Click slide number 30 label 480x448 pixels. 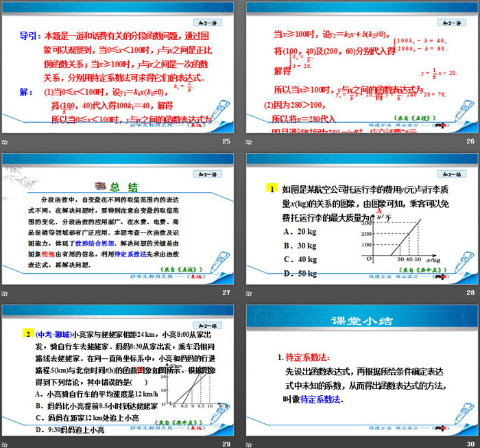coord(470,444)
